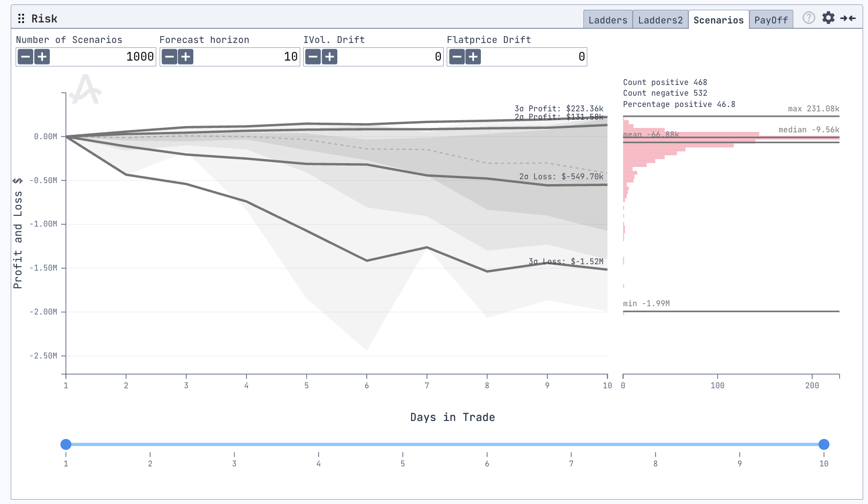Viewport: 868px width, 504px height.
Task: Decrease Forecast horizon with minus button
Action: [x=169, y=57]
